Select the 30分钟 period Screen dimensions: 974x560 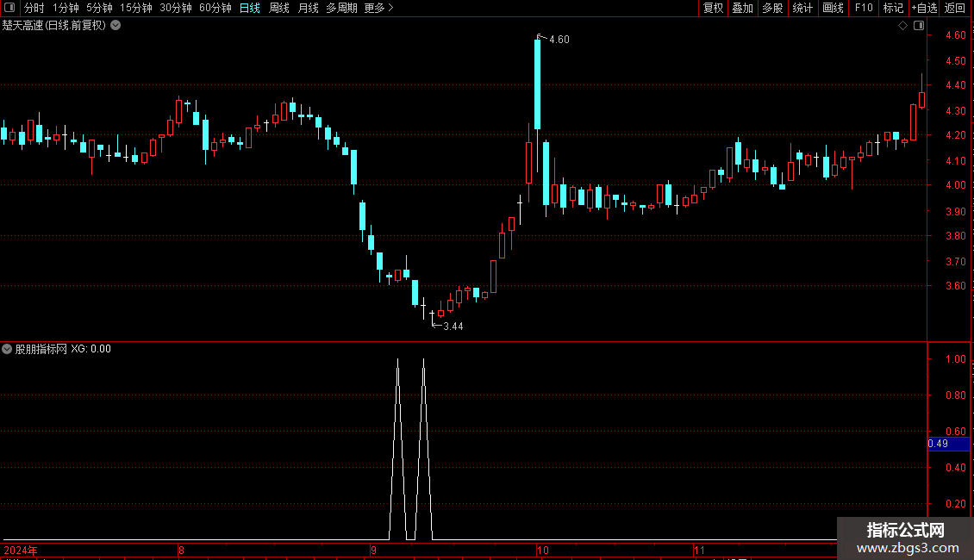click(x=176, y=8)
